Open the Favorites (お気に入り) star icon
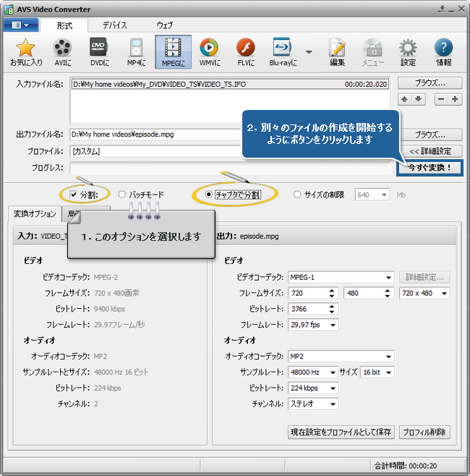Screen dimensions: 470x476 tap(26, 52)
